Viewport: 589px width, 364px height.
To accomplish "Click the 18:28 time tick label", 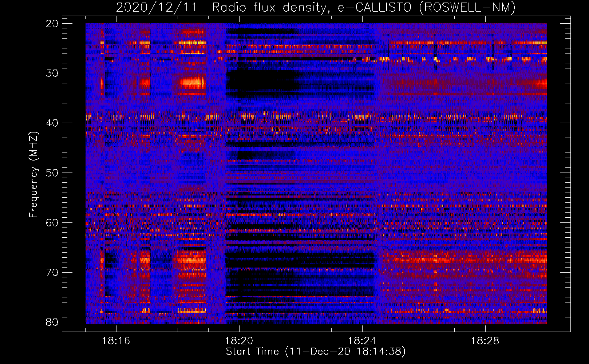I will click(x=485, y=341).
